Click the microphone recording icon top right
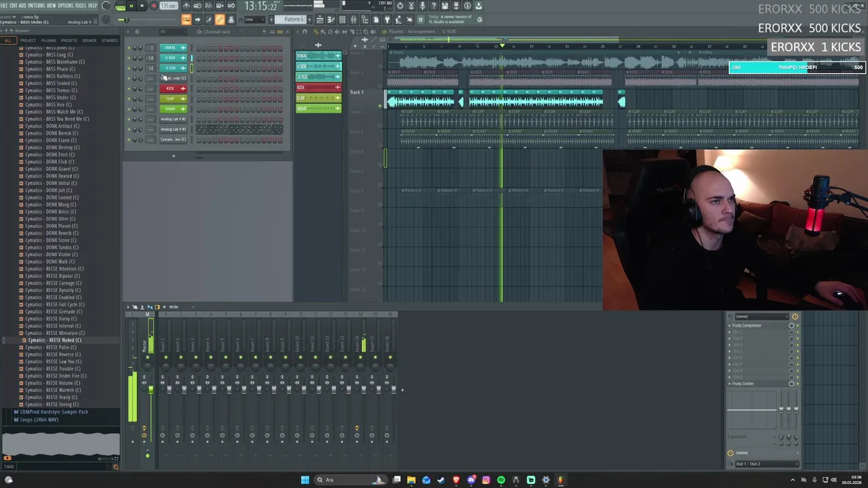This screenshot has width=868, height=488. click(422, 5)
